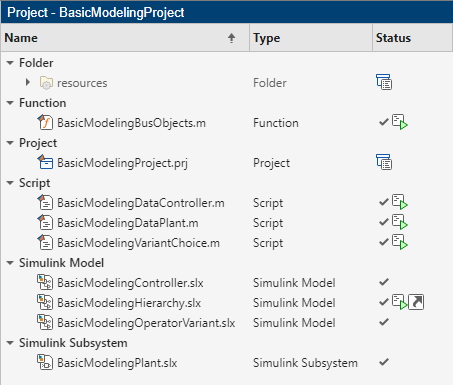Click the Function group label
Image resolution: width=453 pixels, height=385 pixels.
(42, 103)
